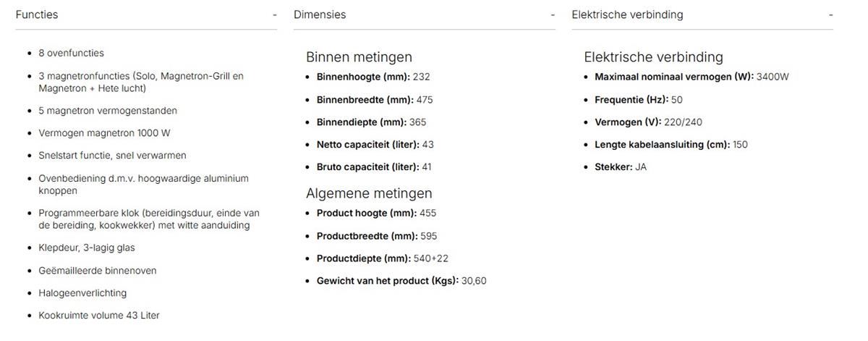Click the Binnen metingen subheading

coord(359,57)
